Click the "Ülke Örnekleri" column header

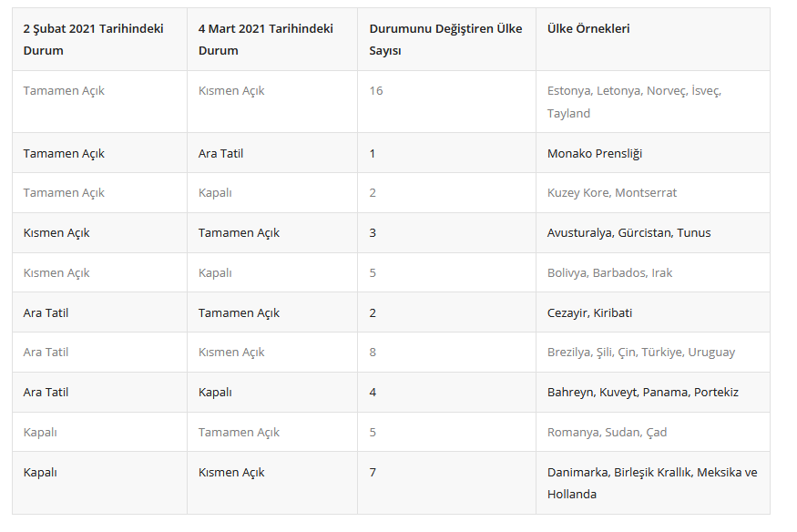coord(588,28)
